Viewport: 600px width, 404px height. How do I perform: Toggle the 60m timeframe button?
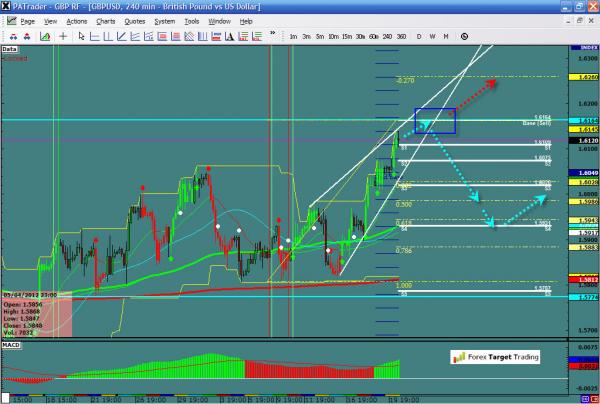[372, 35]
